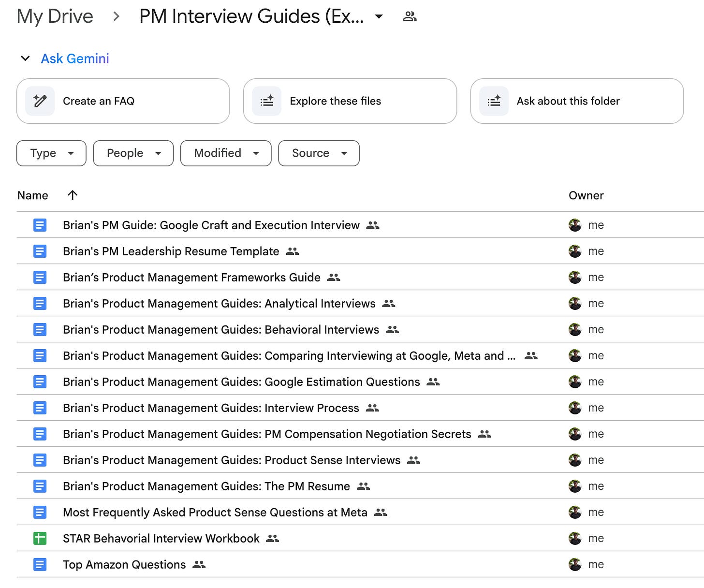Open the PM Interview Guides folder dropdown arrow
Image resolution: width=704 pixels, height=588 pixels.
(379, 17)
